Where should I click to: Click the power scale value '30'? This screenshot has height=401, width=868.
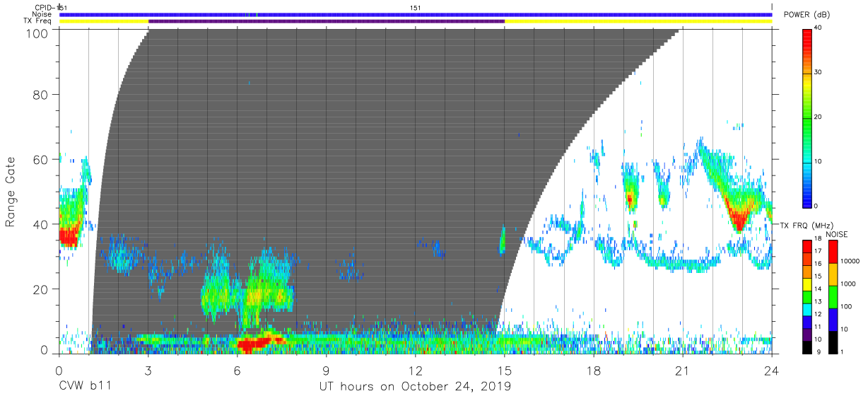(818, 73)
